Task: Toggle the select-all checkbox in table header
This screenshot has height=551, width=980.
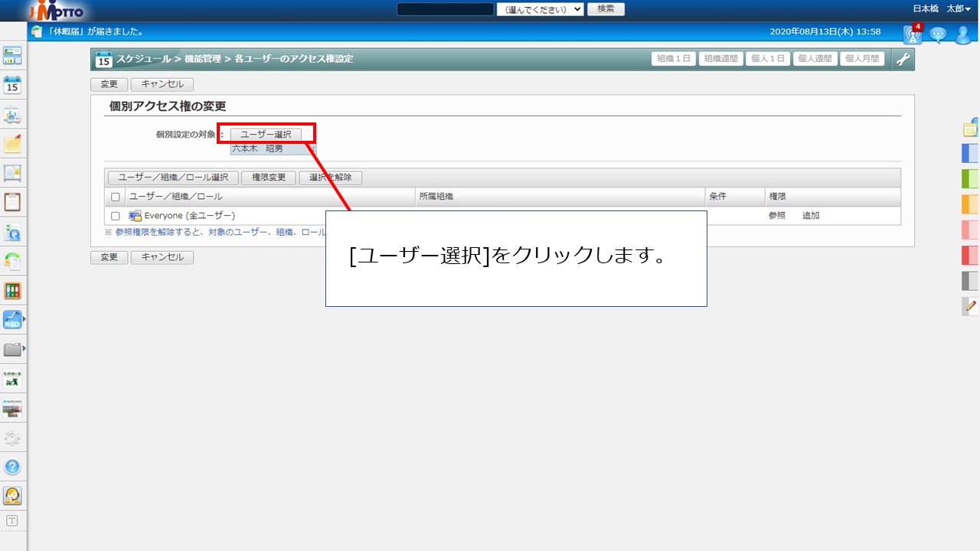Action: pos(116,197)
